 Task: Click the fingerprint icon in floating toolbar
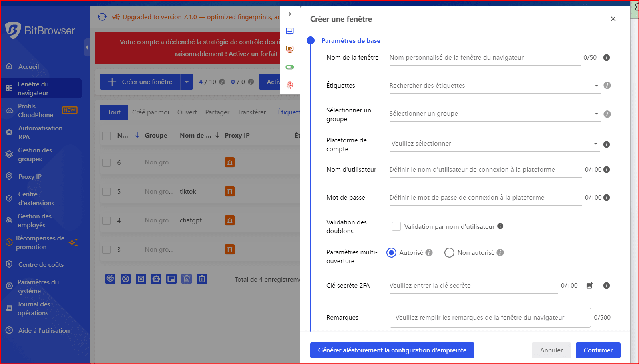tap(290, 85)
